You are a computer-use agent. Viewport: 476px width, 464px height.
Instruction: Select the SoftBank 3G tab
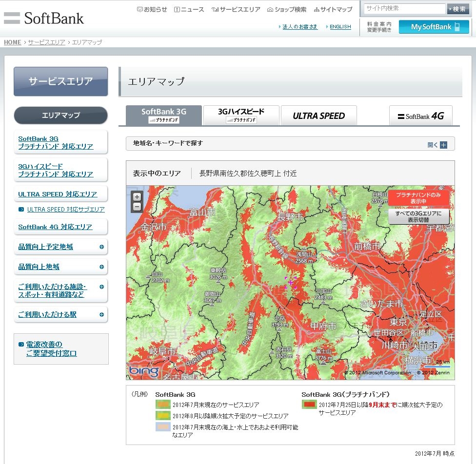164,116
